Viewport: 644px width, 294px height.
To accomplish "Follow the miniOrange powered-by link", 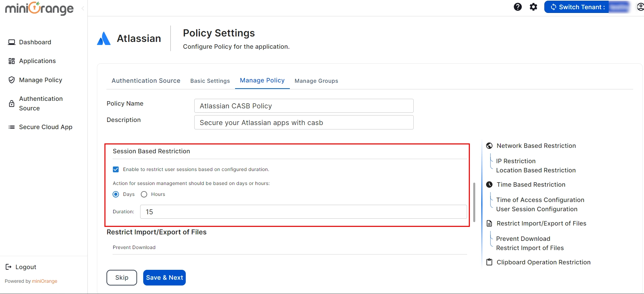I will pos(45,281).
